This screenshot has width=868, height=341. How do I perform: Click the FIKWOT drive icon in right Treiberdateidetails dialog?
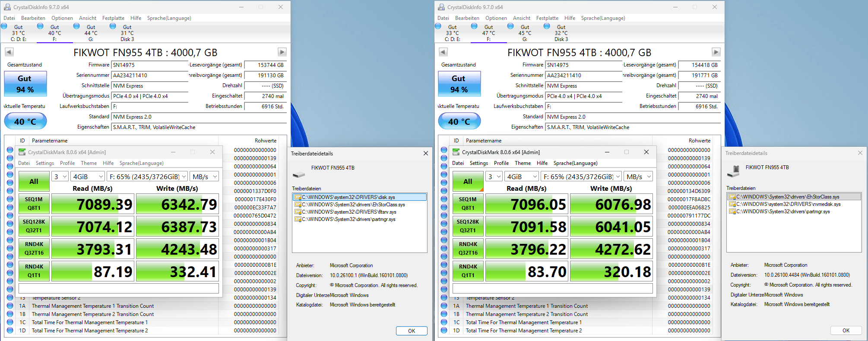[x=733, y=172]
